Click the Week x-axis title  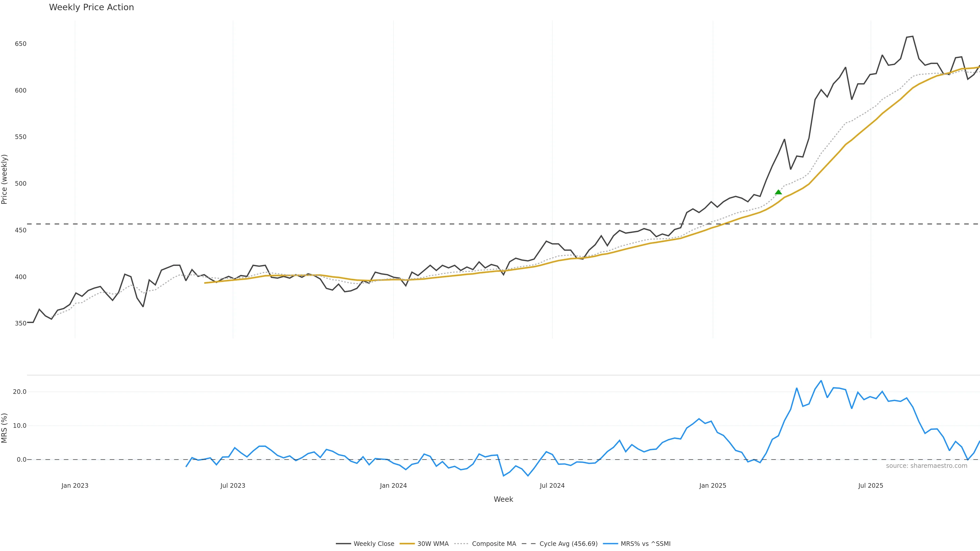(503, 499)
